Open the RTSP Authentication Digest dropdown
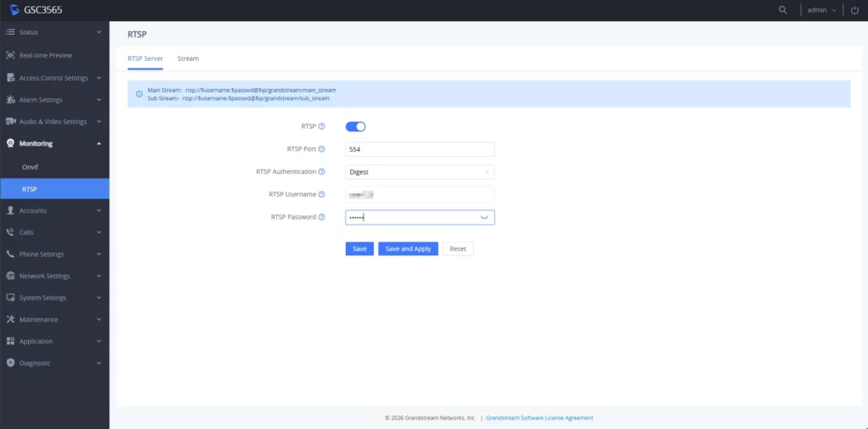 pos(420,172)
